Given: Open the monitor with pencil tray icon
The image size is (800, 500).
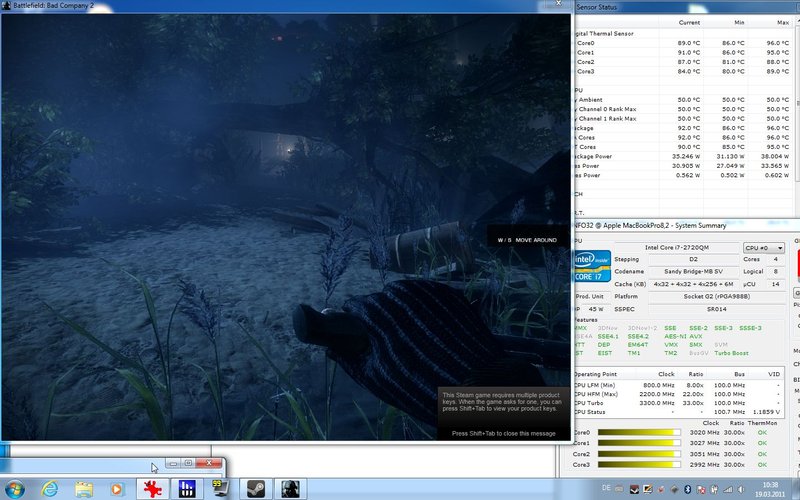Looking at the screenshot, I should [x=647, y=489].
